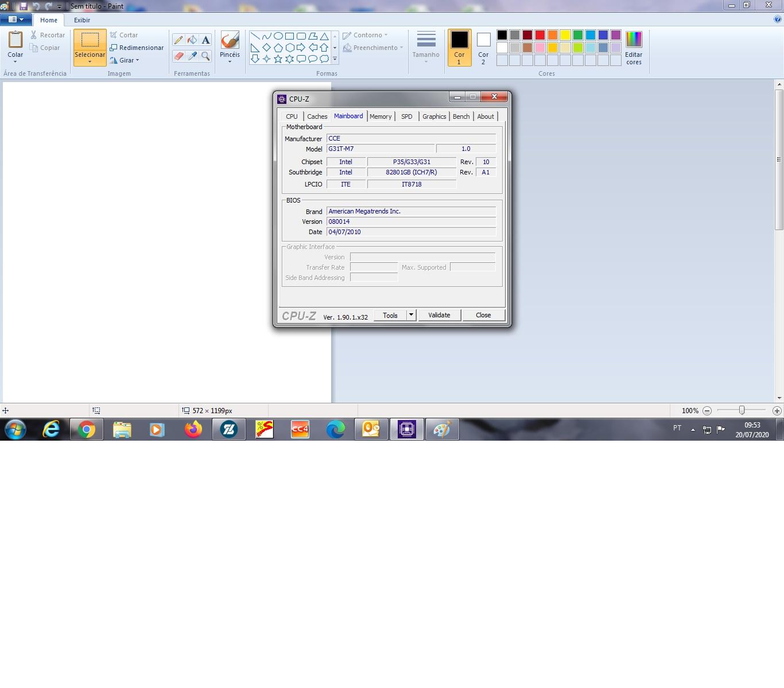
Task: Click the Close button in CPU-Z
Action: pyautogui.click(x=483, y=315)
